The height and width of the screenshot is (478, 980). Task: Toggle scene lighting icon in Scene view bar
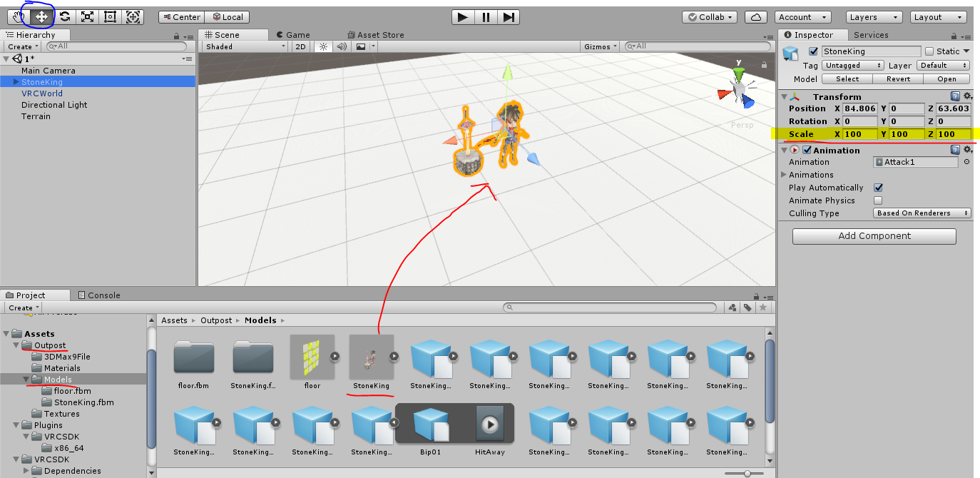point(323,46)
